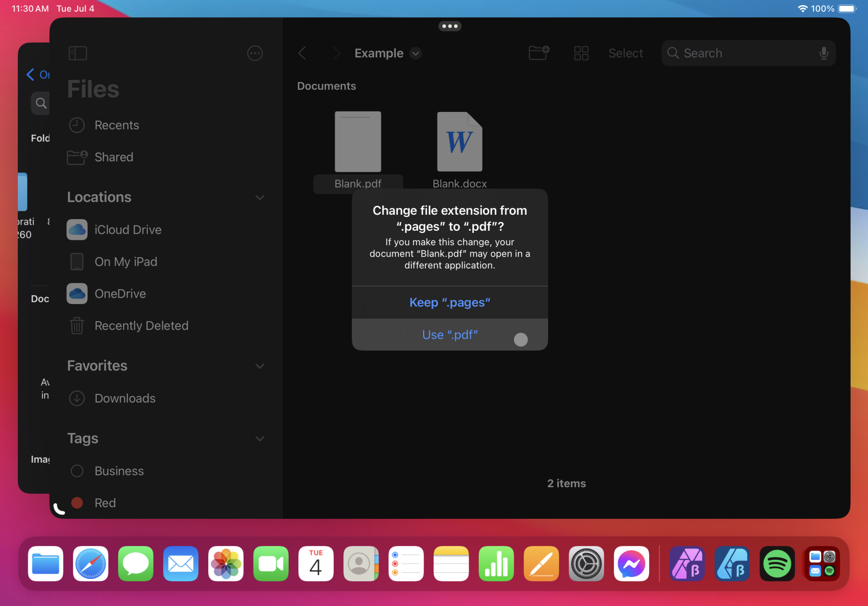Open Spotify from the dock
This screenshot has width=868, height=606.
[x=777, y=563]
